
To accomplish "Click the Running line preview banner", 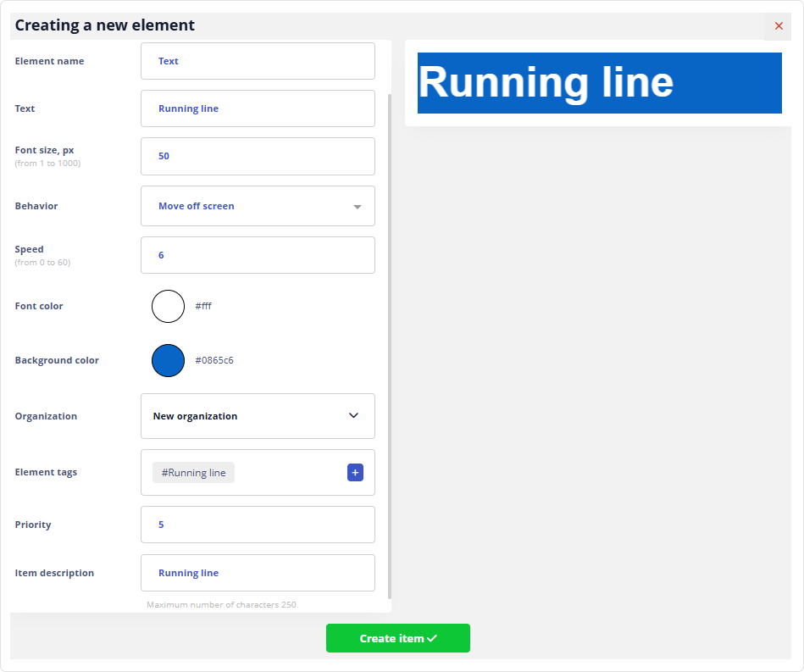I will coord(599,83).
